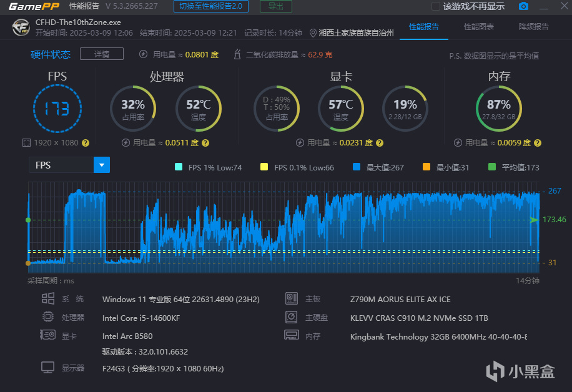Click the GamePP logo
The image size is (572, 392).
tap(34, 6)
